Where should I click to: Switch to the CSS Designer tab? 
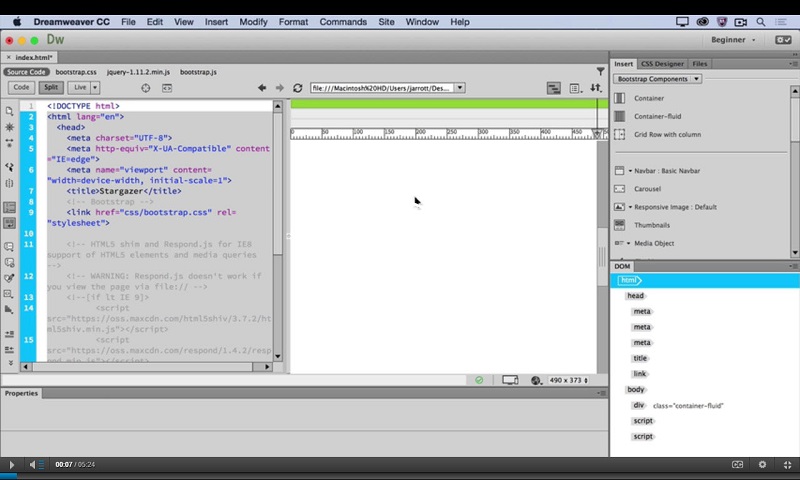662,64
